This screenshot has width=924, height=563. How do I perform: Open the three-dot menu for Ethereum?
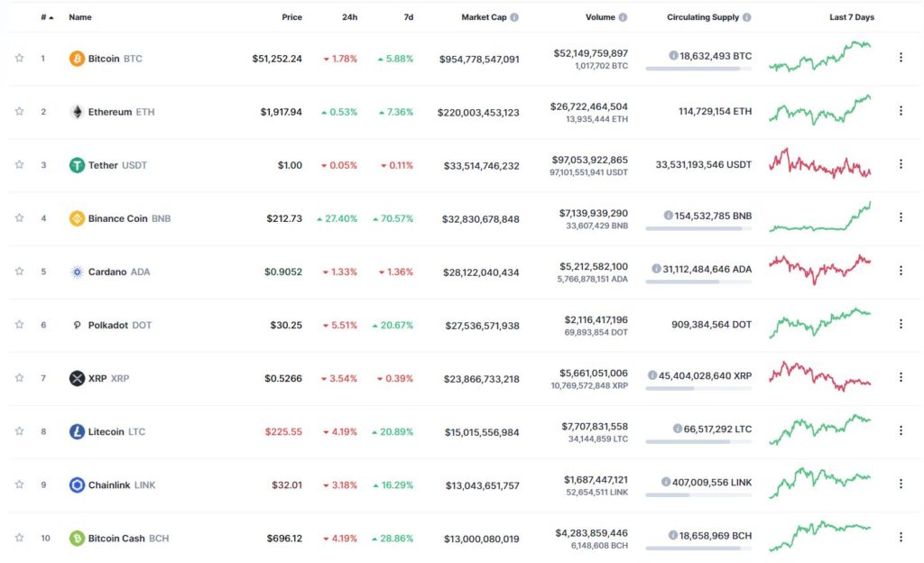pos(901,111)
